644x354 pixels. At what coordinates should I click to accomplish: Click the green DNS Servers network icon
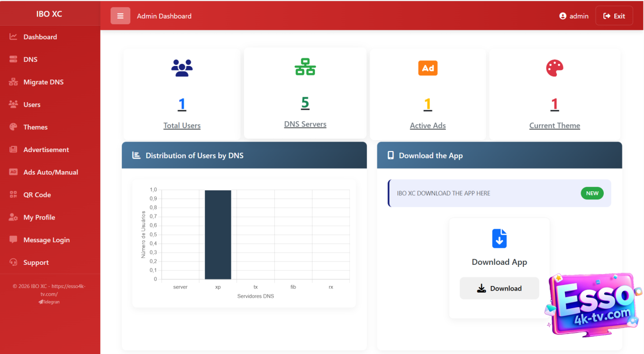[305, 66]
